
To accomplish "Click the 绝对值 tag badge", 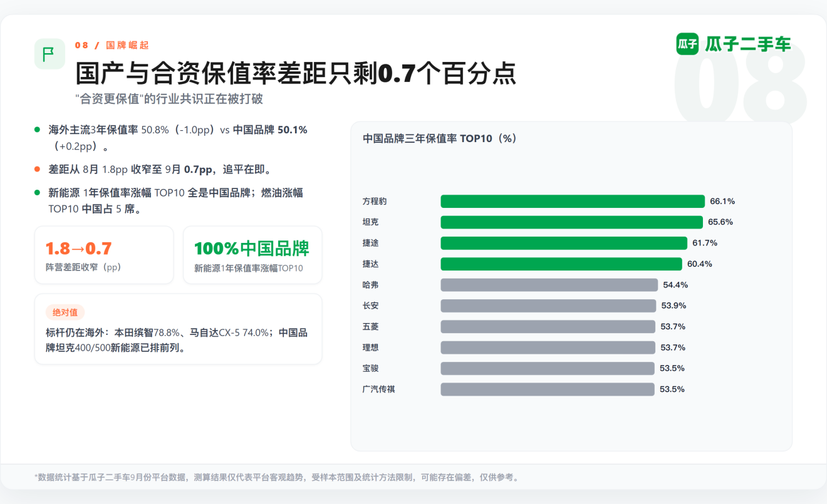I will point(65,312).
